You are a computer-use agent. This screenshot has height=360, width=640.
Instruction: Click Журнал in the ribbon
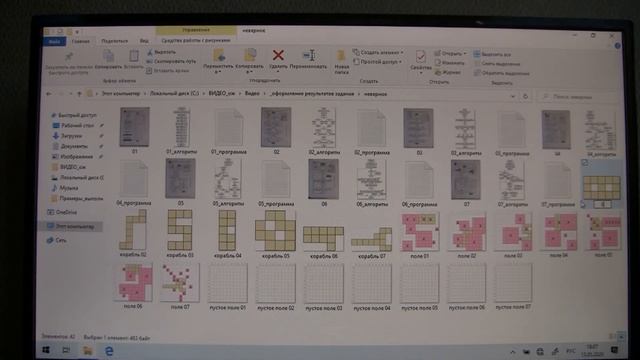pos(448,72)
